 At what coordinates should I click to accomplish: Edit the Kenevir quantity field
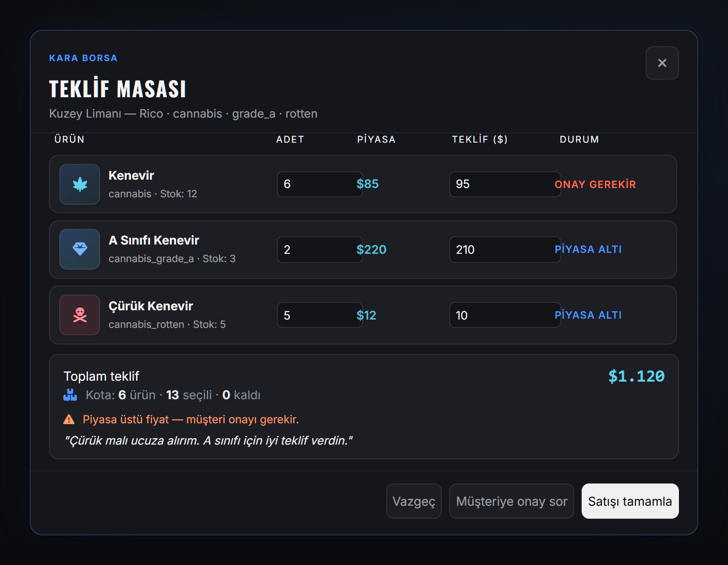320,184
